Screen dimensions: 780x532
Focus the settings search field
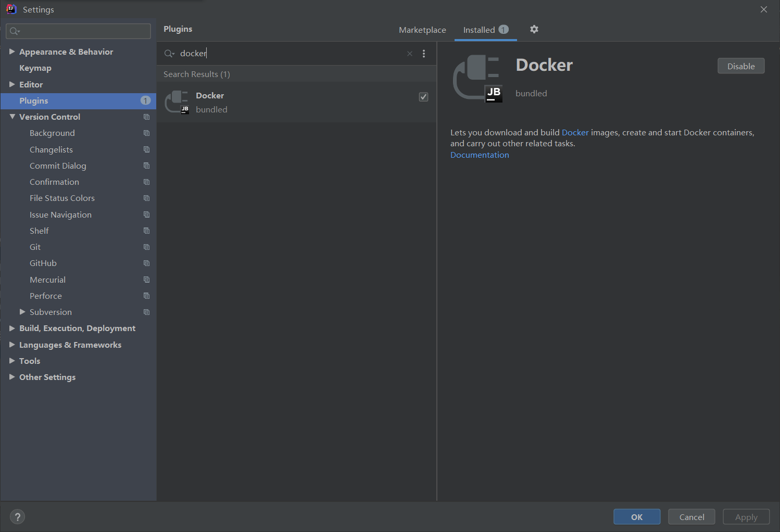tap(78, 31)
